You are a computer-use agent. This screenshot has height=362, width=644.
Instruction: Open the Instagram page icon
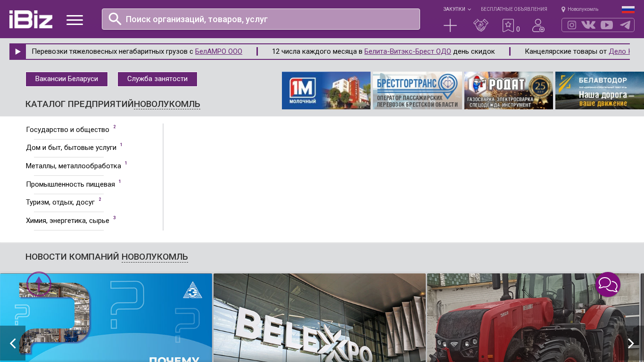[x=572, y=25]
